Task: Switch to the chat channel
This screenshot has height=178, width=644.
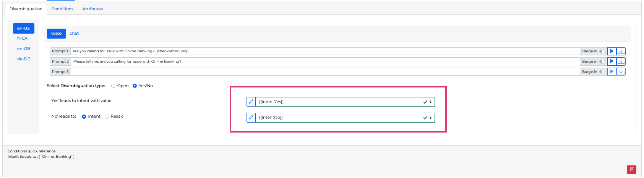Action: (74, 34)
